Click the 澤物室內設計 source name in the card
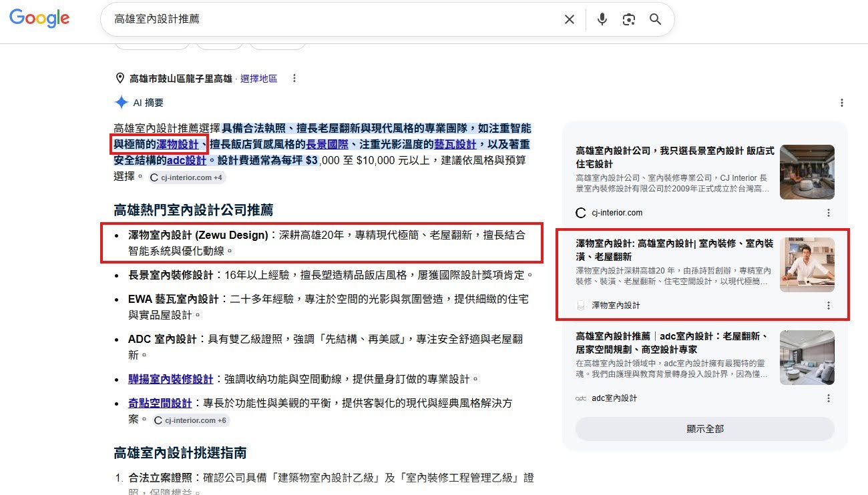This screenshot has width=868, height=495. [x=616, y=306]
